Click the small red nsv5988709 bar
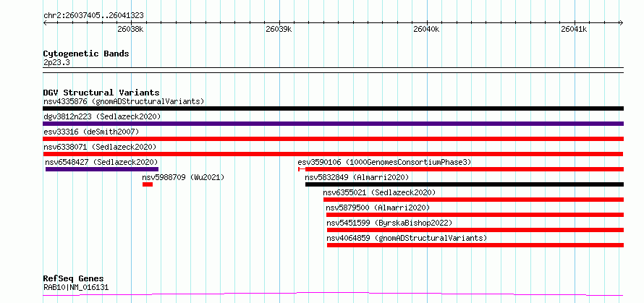644x303 pixels. click(x=148, y=184)
